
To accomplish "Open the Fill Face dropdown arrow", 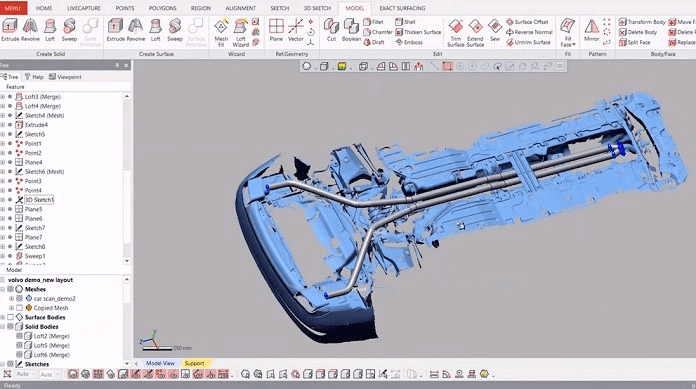I will click(x=573, y=45).
